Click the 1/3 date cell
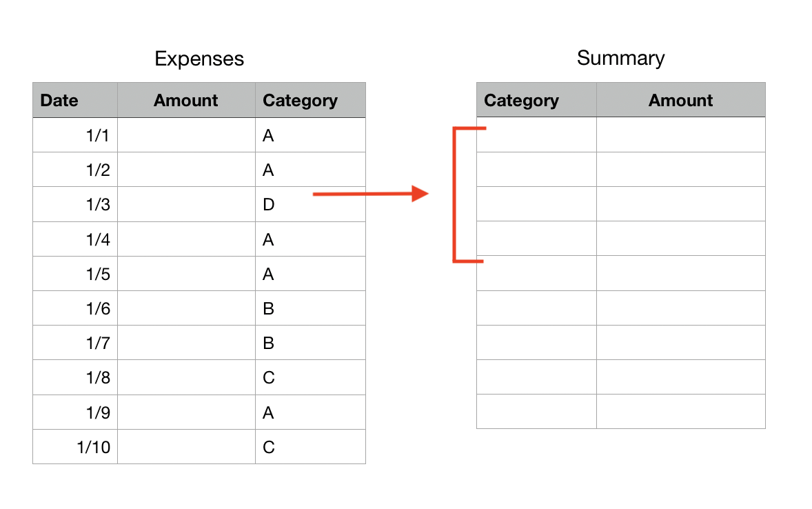Viewport: 812px width, 509px height. click(x=74, y=205)
